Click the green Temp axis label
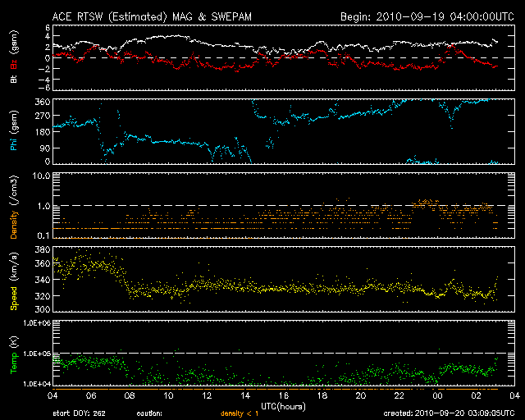The width and height of the screenshot is (525, 420). coord(14,363)
